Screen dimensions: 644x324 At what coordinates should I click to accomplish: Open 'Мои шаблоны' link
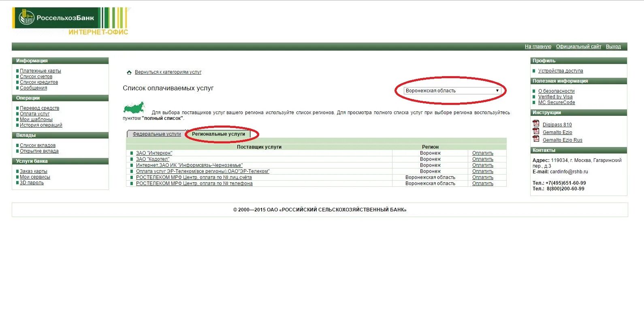36,119
